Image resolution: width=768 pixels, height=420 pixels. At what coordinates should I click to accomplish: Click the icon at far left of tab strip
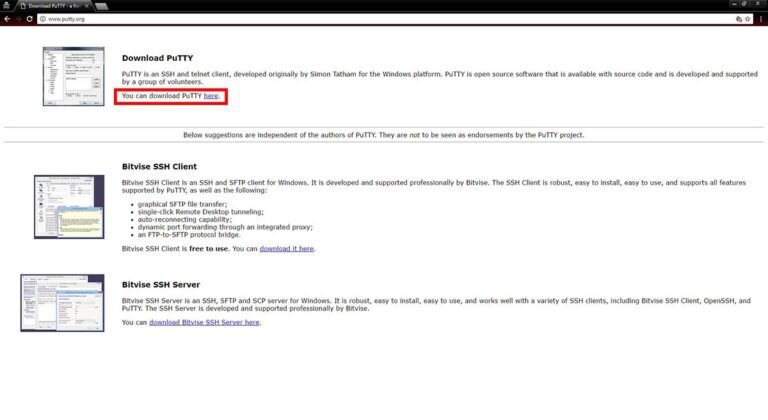[x=6, y=6]
